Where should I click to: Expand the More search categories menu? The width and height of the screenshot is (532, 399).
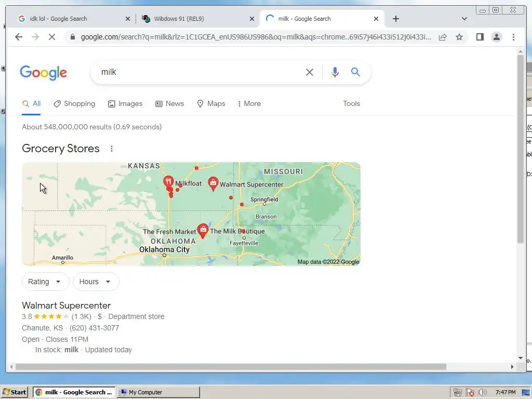point(249,103)
